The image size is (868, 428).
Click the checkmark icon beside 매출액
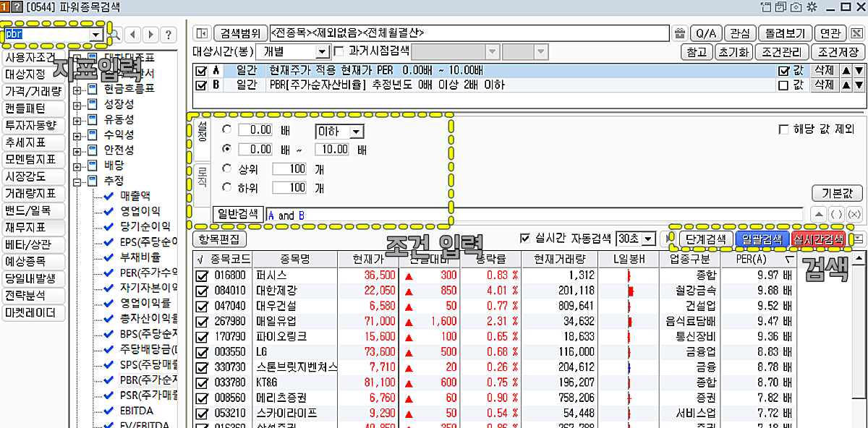pos(109,195)
